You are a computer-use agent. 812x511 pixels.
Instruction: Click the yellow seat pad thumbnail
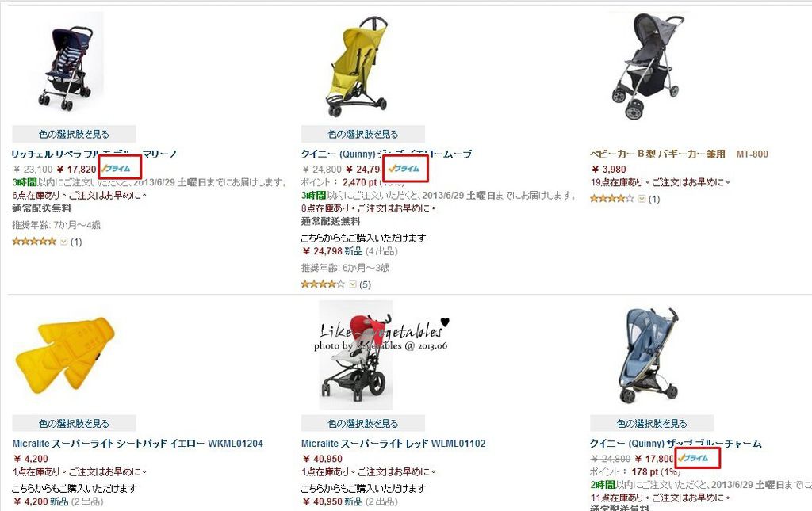(65, 355)
